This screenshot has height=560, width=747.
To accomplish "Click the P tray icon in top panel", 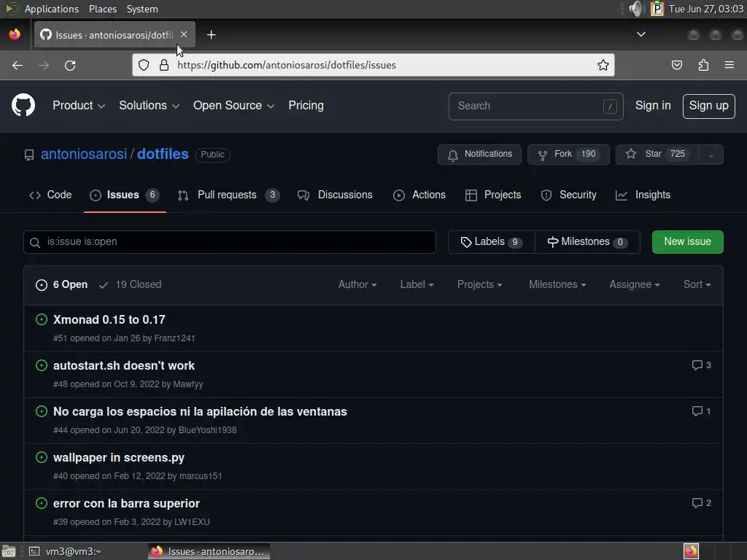I will [657, 9].
